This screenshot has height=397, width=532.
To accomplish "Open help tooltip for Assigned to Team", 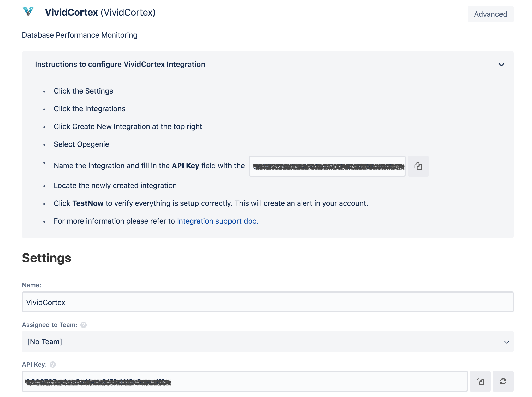I will (84, 325).
